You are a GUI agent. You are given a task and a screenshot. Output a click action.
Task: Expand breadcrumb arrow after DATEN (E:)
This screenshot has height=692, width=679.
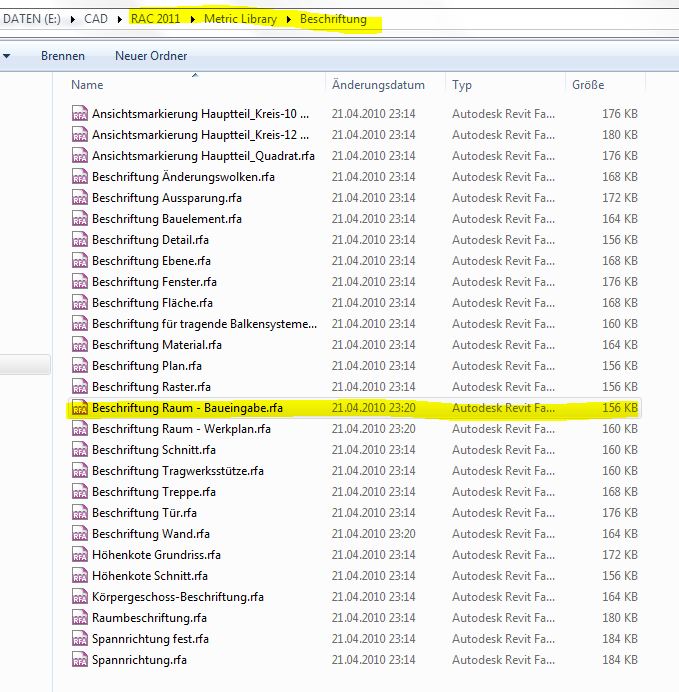73,19
